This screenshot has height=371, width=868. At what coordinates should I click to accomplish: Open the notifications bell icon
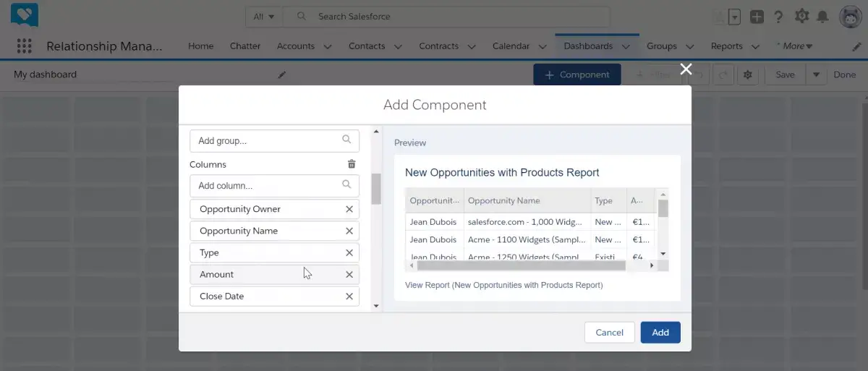tap(822, 17)
